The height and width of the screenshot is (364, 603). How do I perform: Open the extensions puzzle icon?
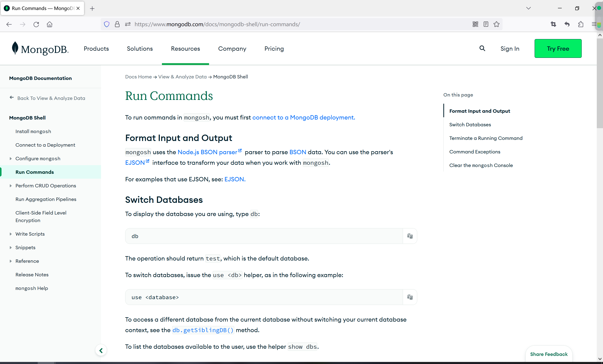[581, 24]
